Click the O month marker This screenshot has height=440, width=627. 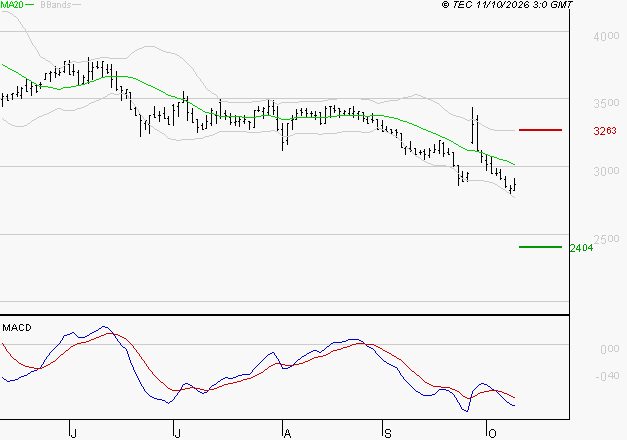(x=492, y=433)
